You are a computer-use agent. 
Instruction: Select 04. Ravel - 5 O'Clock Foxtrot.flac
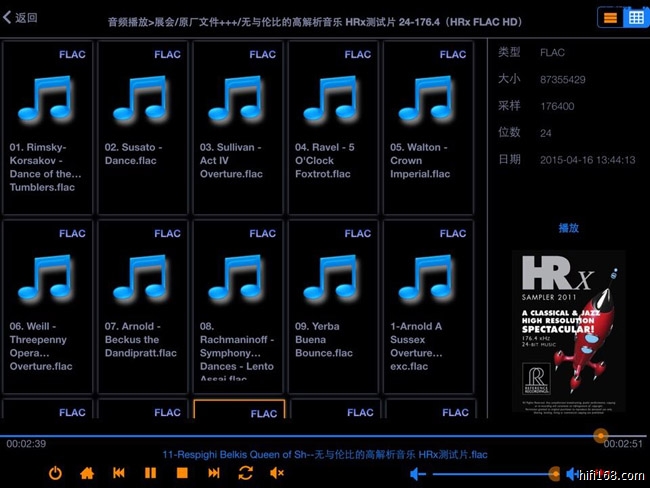coord(333,128)
